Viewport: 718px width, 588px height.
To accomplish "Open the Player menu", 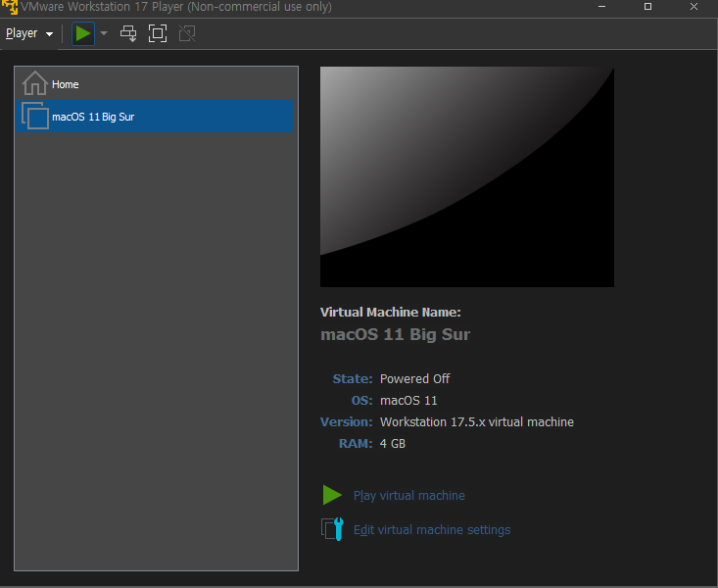I will (29, 33).
